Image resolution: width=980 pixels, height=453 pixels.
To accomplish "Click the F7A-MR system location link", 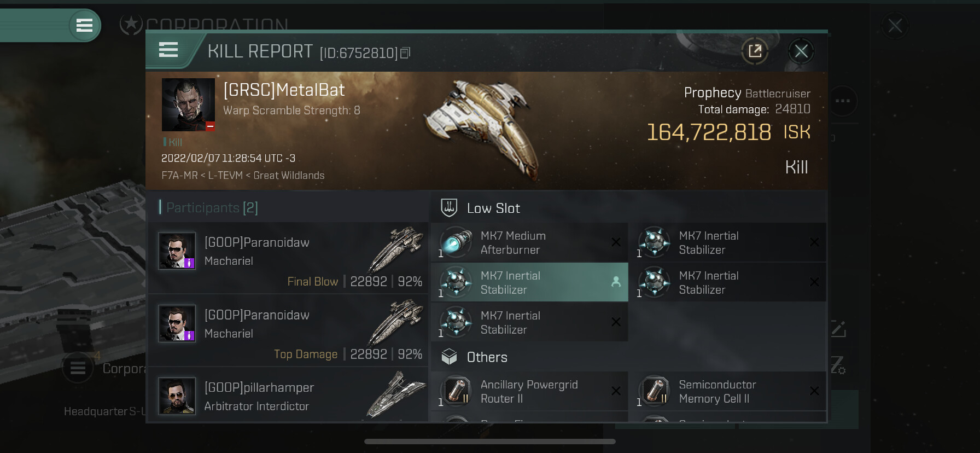I will (179, 176).
